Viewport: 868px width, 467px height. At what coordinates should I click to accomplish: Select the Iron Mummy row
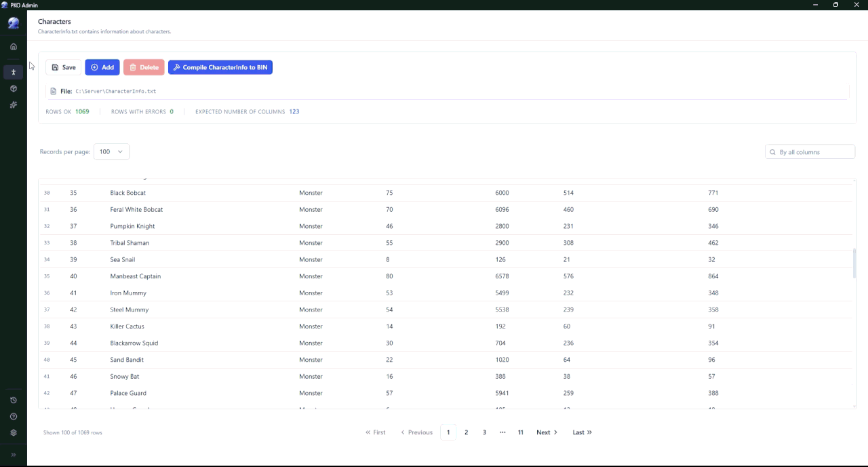[446, 293]
